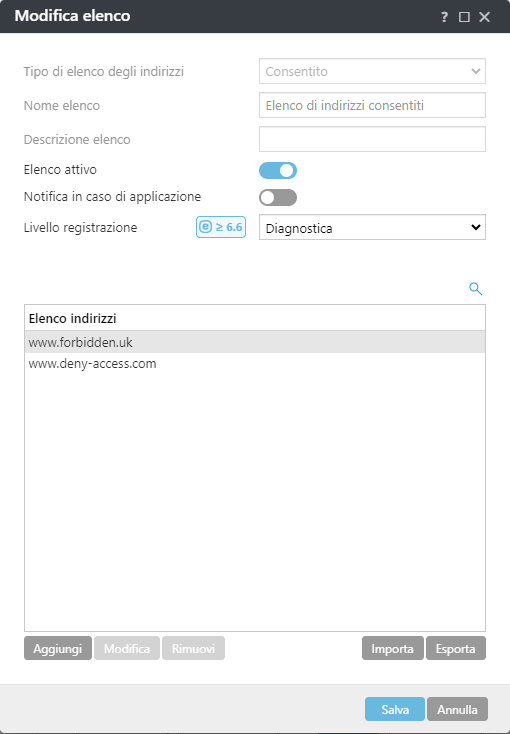Disable the Elenco attivo toggle
510x734 pixels.
[278, 170]
